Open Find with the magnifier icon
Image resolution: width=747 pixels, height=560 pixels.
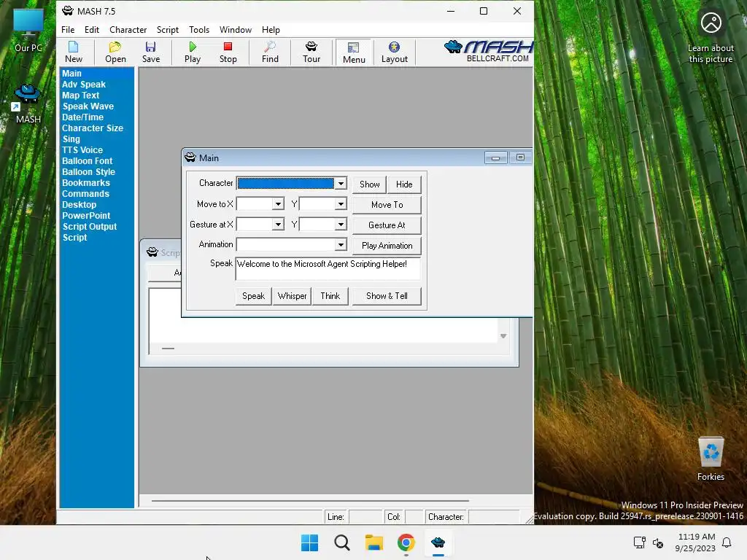click(270, 52)
